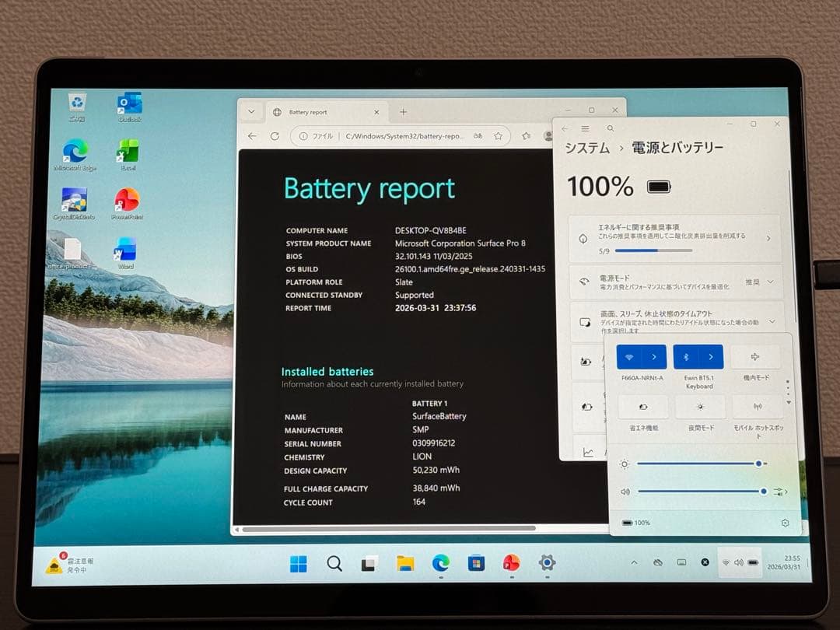The image size is (840, 630).
Task: Open the Edge favorites list icon
Action: click(526, 136)
